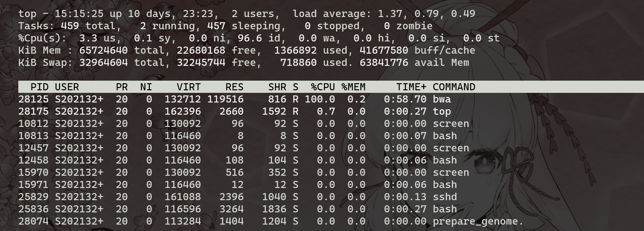This screenshot has width=644, height=231.
Task: Select the bwa process command name
Action: tap(442, 99)
